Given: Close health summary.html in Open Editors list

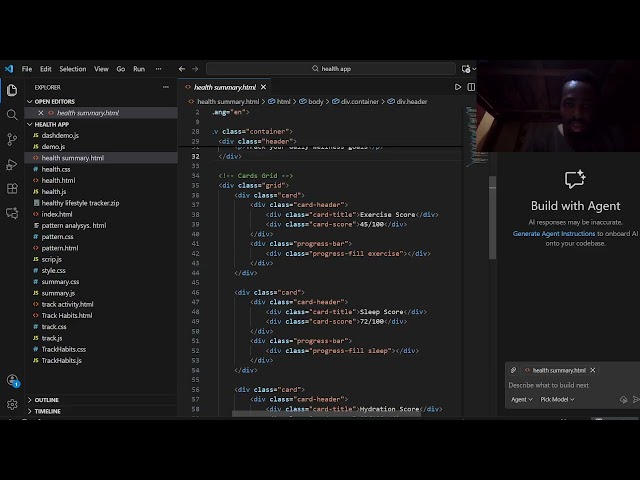Looking at the screenshot, I should point(40,113).
